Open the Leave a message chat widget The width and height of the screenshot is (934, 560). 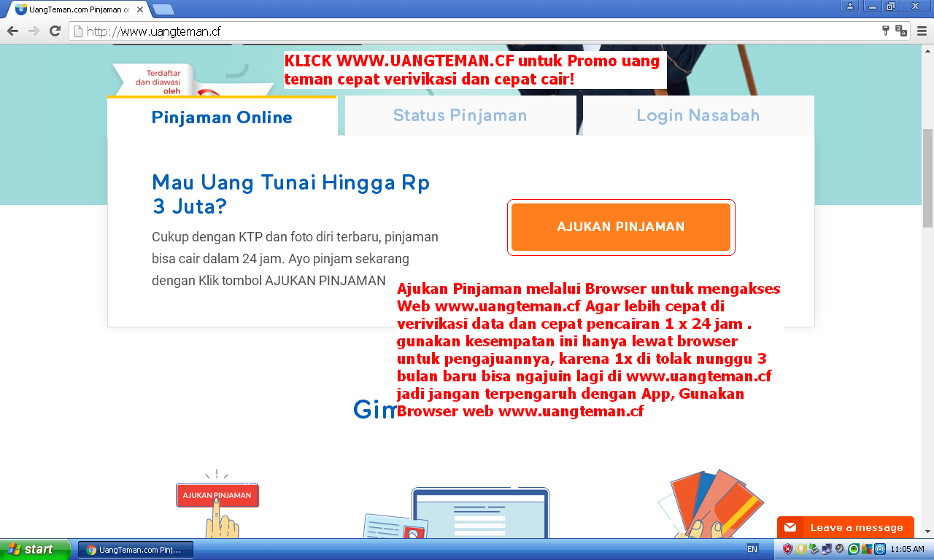coord(846,527)
